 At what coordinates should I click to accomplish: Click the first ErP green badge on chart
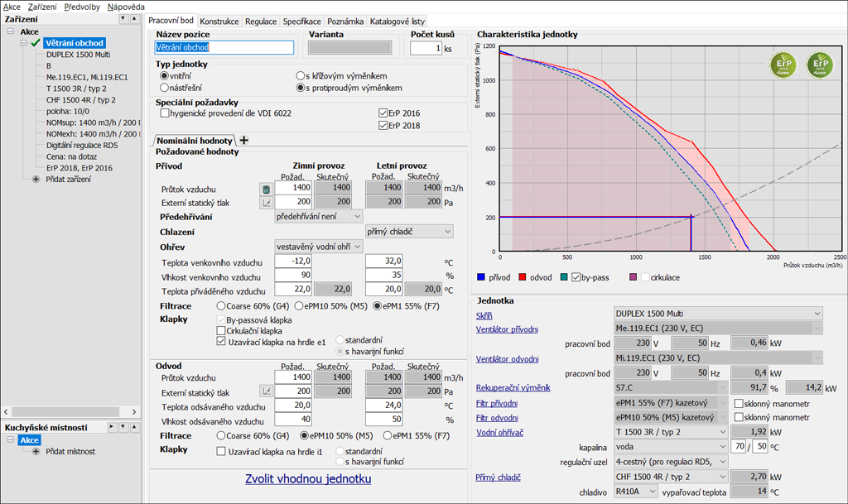click(x=783, y=65)
